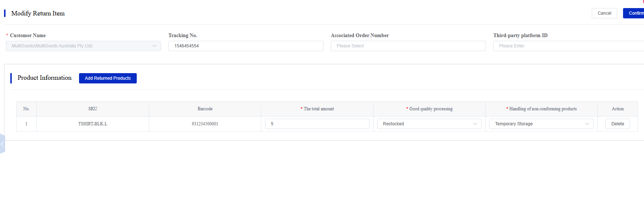
Task: Click the Customer Name label
Action: pos(28,36)
